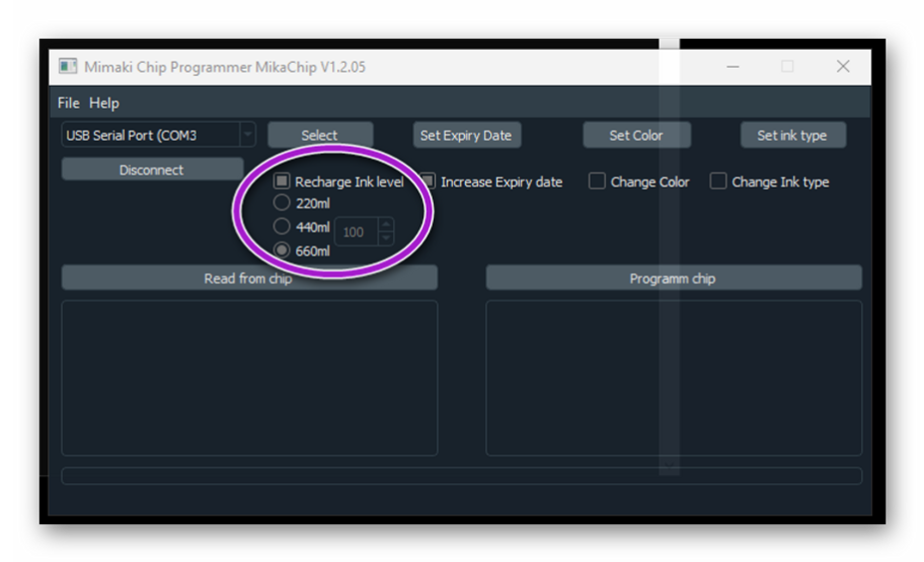Click Set Expiry Date button
Screen dimensions: 924x562
click(x=466, y=135)
